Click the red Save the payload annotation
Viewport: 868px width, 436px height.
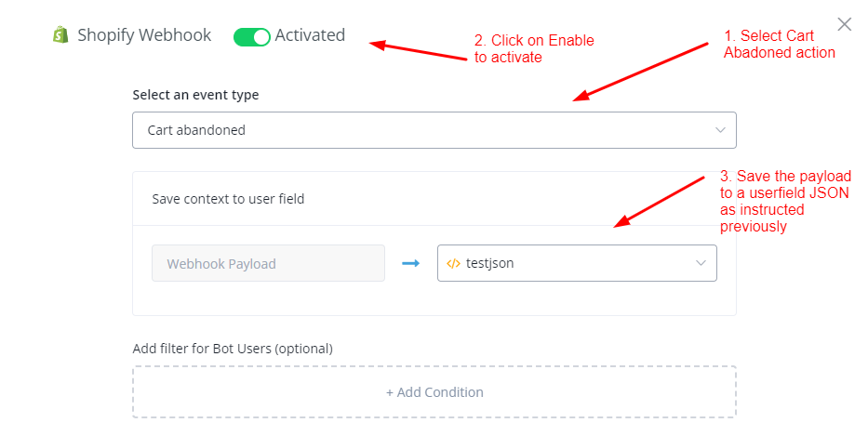[x=785, y=201]
